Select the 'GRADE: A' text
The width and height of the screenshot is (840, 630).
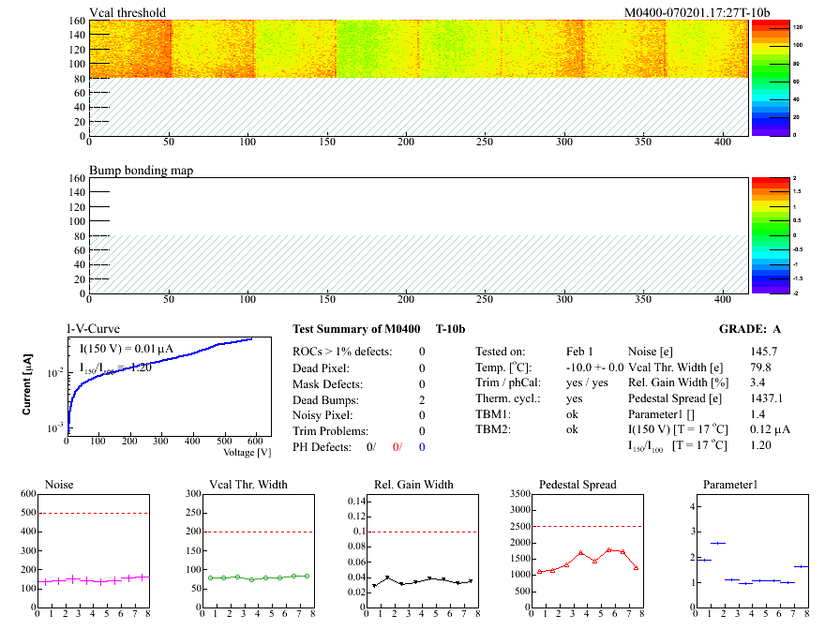point(749,329)
